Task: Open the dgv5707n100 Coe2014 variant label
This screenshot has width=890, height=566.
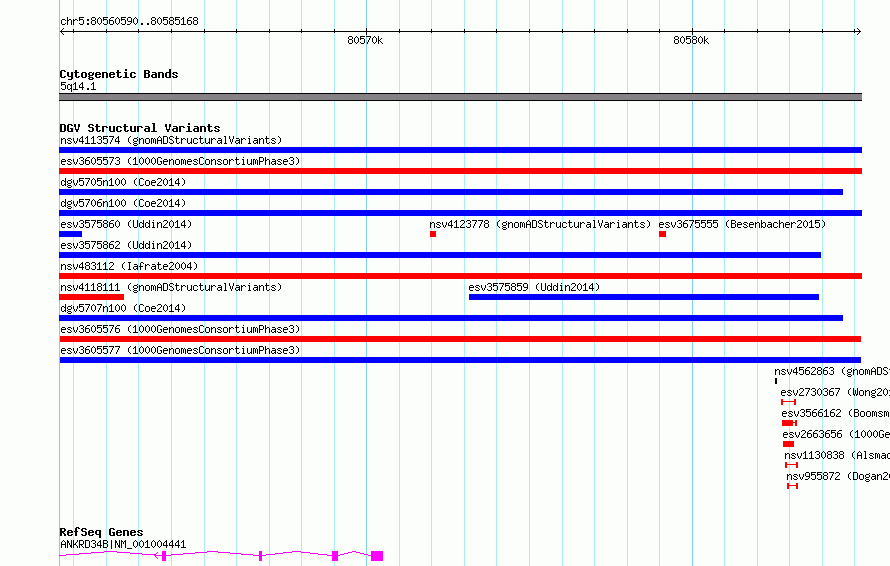Action: (123, 308)
